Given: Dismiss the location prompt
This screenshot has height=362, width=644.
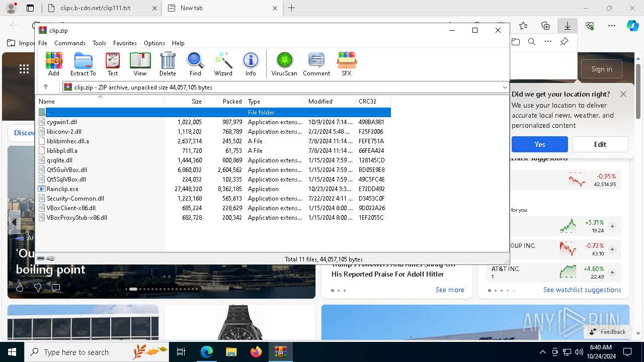Looking at the screenshot, I should (623, 94).
